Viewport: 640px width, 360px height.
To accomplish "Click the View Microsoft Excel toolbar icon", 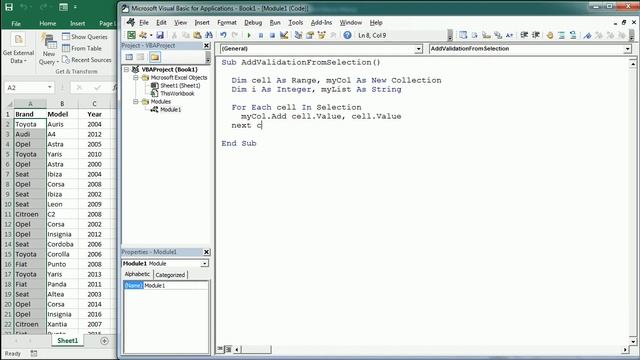I will [x=131, y=36].
